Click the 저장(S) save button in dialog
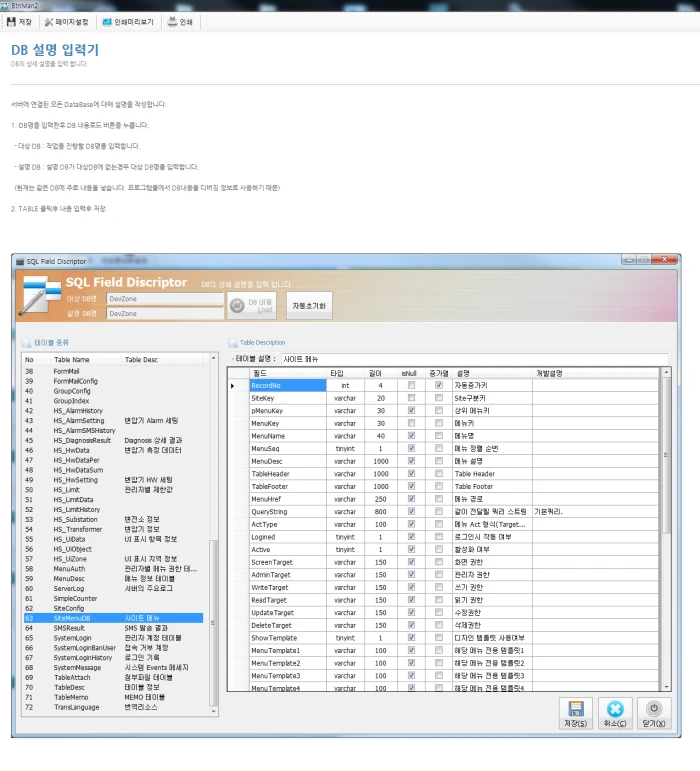 (x=576, y=713)
